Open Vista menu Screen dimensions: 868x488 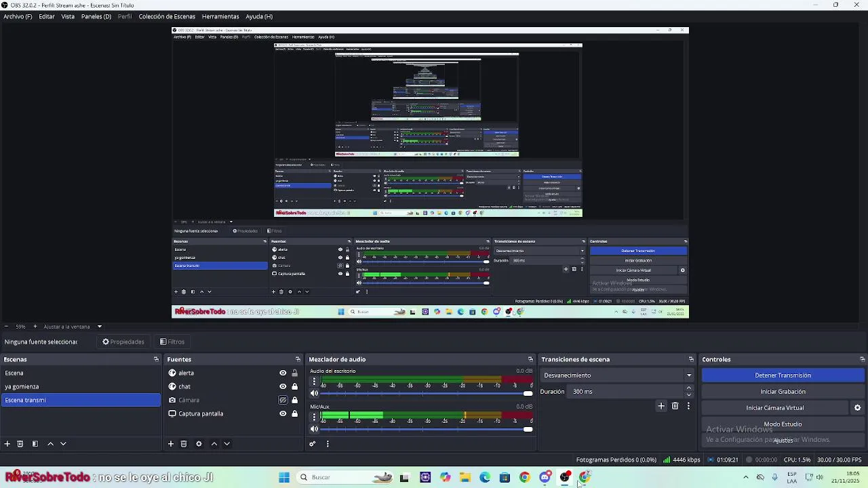pos(68,16)
